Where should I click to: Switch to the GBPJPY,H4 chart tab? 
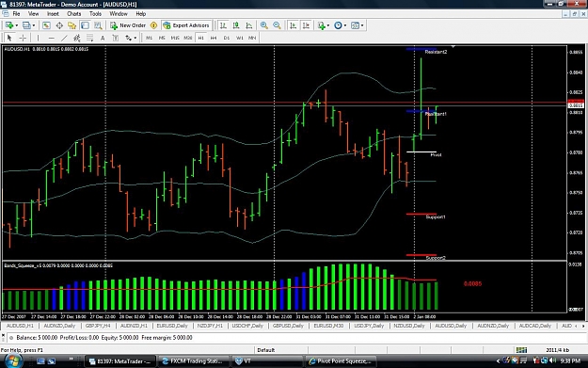click(x=98, y=326)
